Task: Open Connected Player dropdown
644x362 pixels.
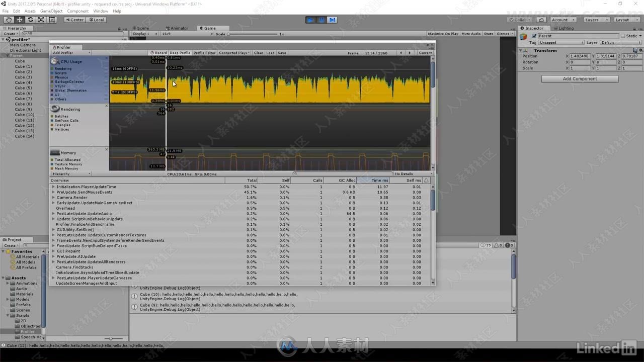Action: [234, 53]
